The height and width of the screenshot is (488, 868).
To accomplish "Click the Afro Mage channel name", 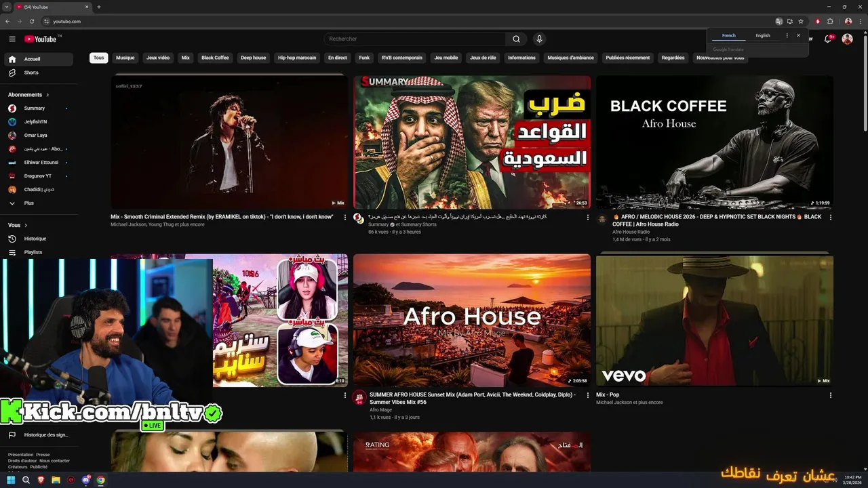I will point(380,410).
